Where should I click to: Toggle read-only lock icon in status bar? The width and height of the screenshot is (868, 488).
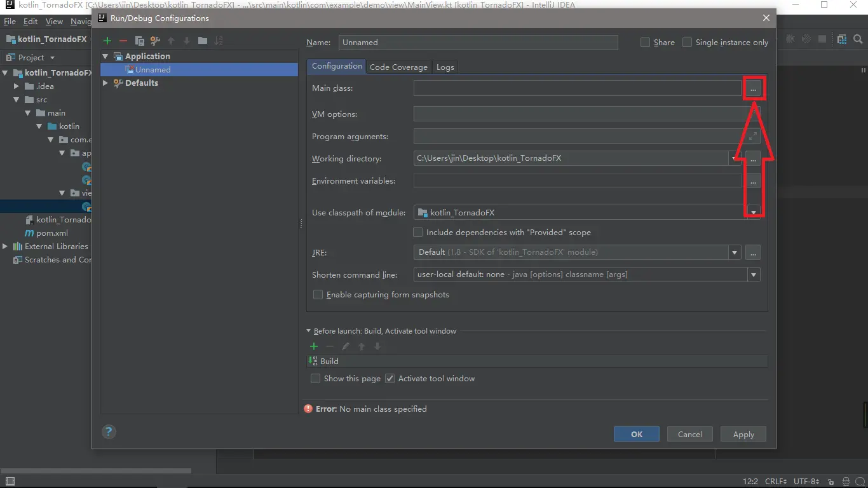[x=831, y=482]
